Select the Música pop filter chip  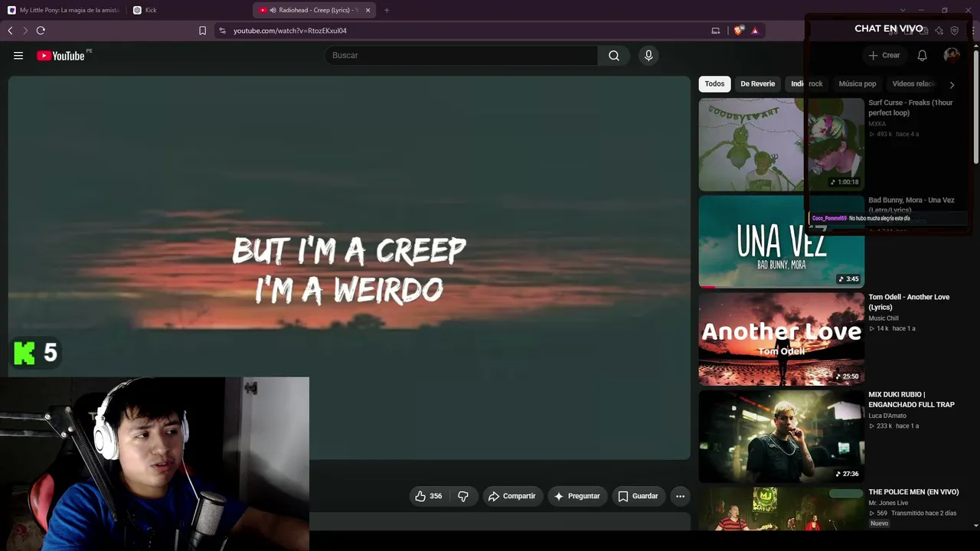(x=857, y=84)
